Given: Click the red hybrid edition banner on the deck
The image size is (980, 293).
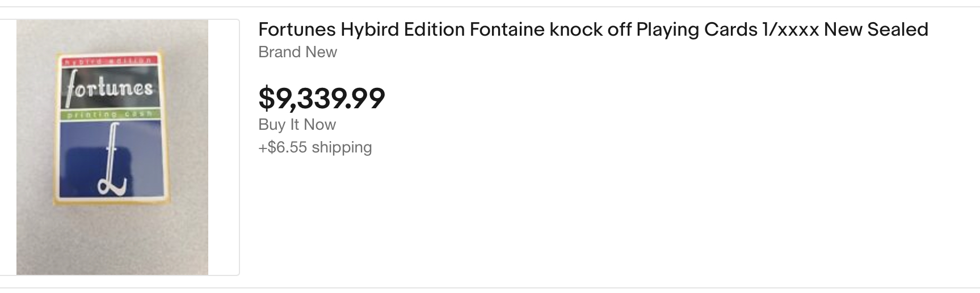Looking at the screenshot, I should pos(108,60).
